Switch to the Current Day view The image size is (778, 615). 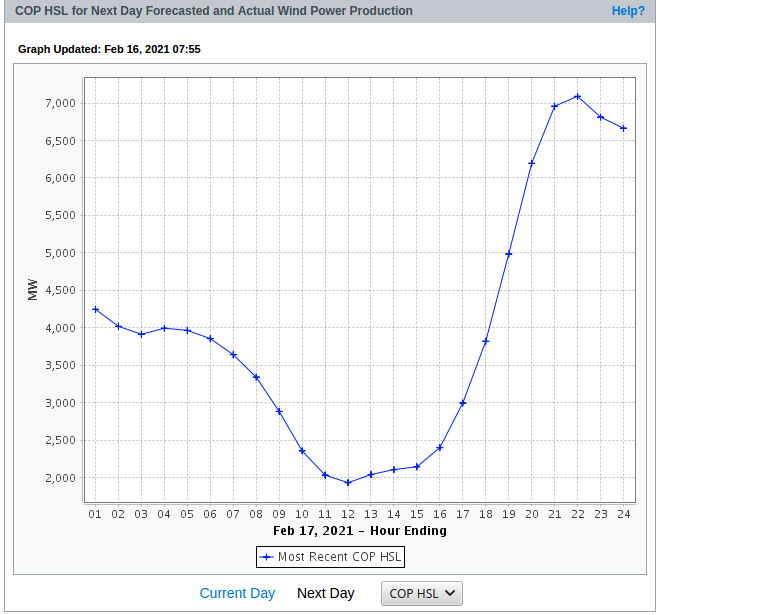tap(237, 593)
